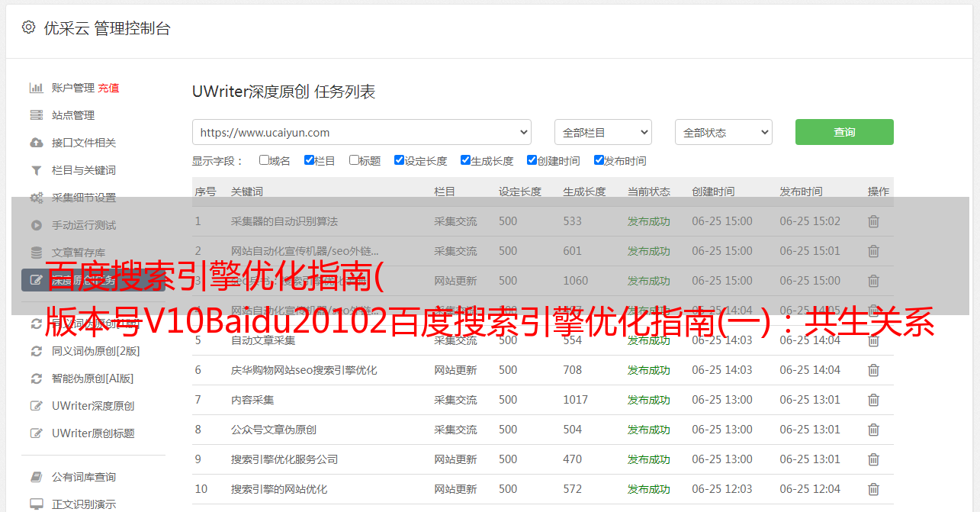The image size is (980, 512).
Task: Delete task row 7 内容采集
Action: (x=873, y=400)
